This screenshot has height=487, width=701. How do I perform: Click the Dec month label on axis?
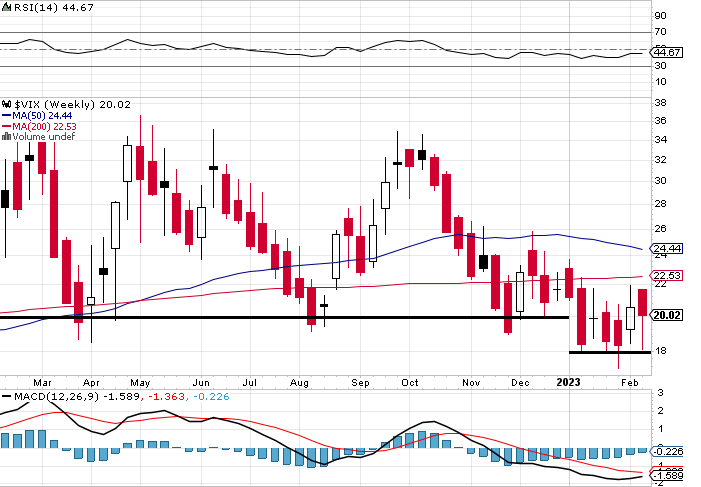tap(520, 383)
